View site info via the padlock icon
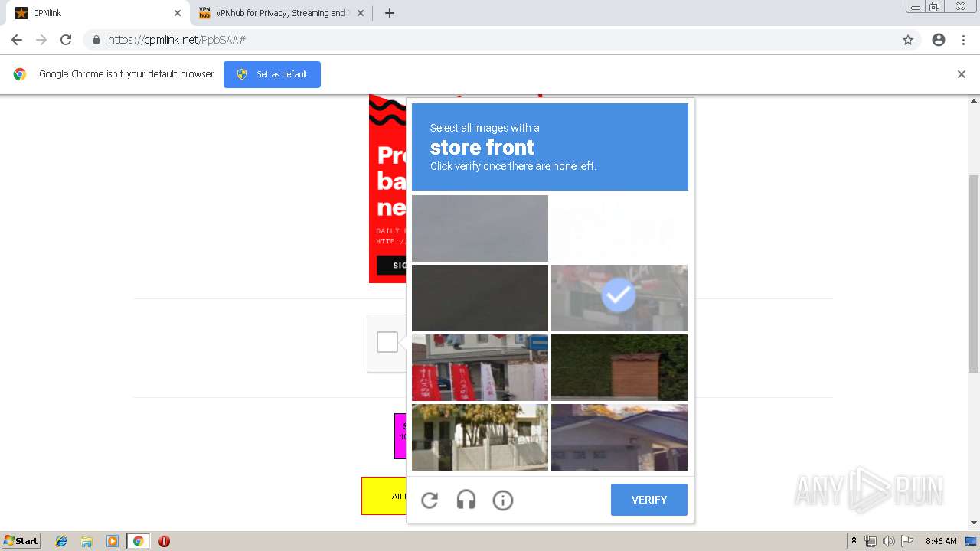 pos(96,40)
